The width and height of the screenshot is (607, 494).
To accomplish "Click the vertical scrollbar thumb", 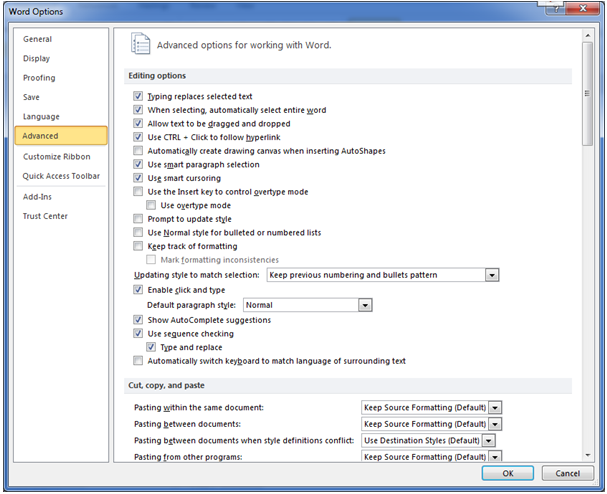I will pyautogui.click(x=588, y=94).
